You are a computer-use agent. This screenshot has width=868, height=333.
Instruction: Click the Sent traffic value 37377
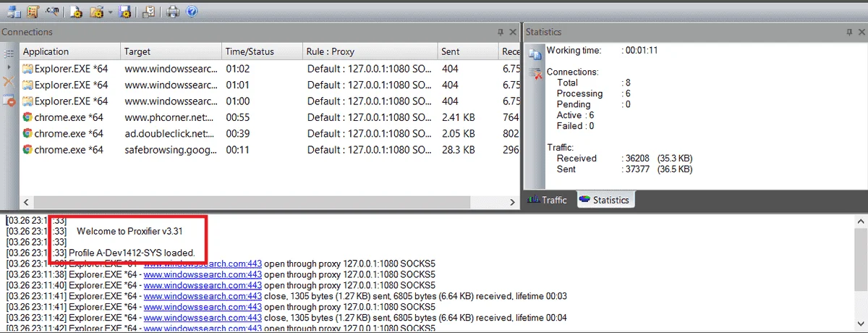pos(639,169)
